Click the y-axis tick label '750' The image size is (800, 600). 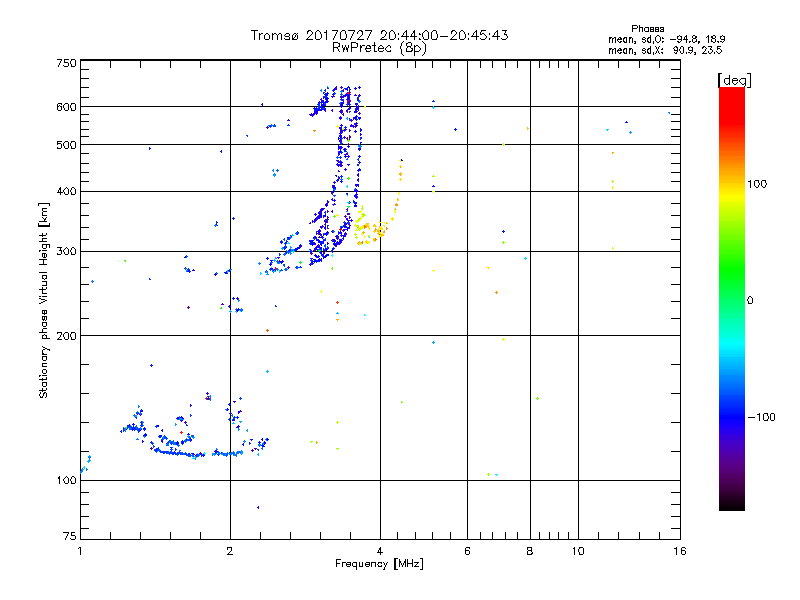(x=66, y=63)
